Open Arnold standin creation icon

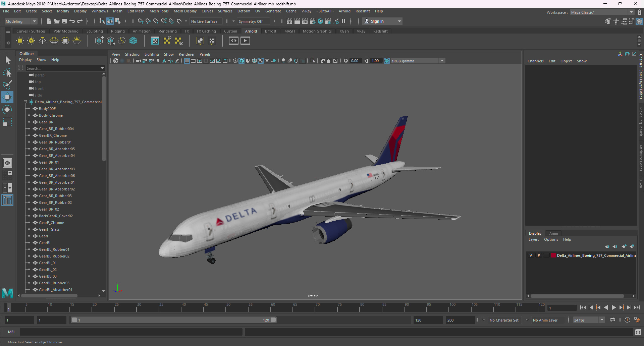pos(99,41)
